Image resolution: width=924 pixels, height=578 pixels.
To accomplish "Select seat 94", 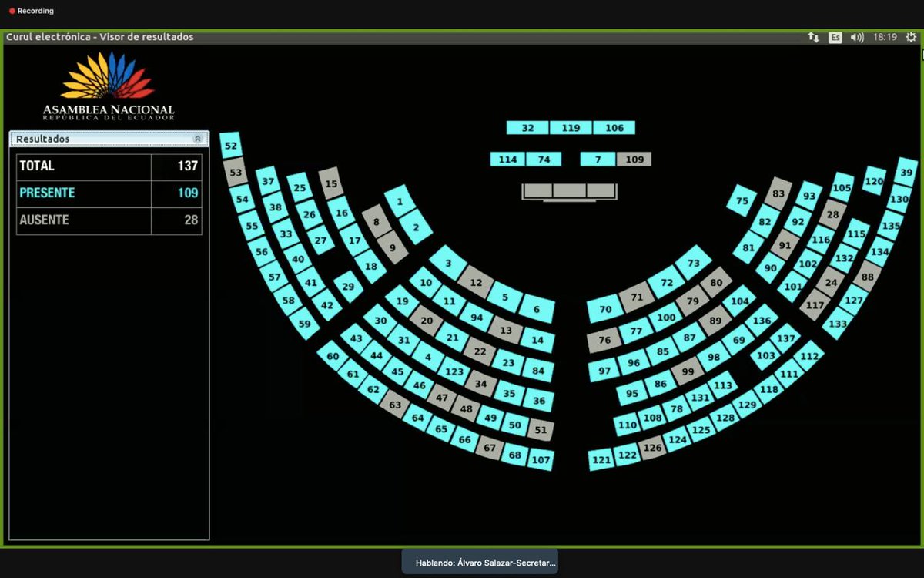I will (x=477, y=317).
